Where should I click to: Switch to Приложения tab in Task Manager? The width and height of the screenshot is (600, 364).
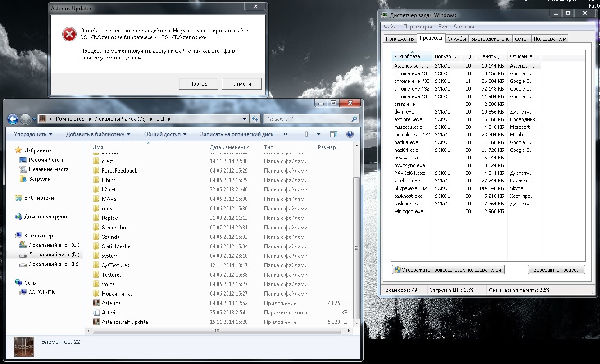[400, 39]
